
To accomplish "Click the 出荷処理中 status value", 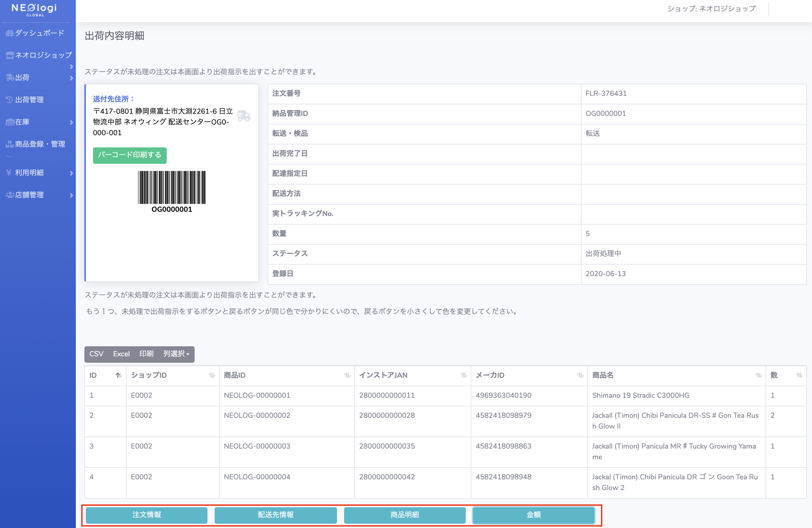I will (603, 254).
